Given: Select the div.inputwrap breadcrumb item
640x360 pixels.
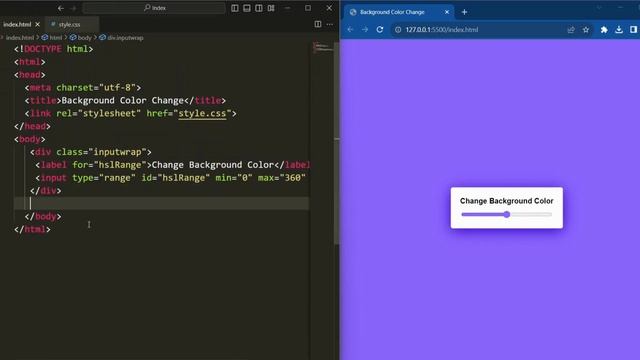Looking at the screenshot, I should coord(122,38).
